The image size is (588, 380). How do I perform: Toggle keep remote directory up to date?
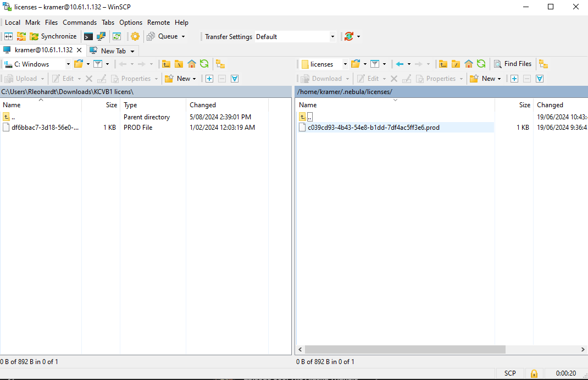(117, 36)
